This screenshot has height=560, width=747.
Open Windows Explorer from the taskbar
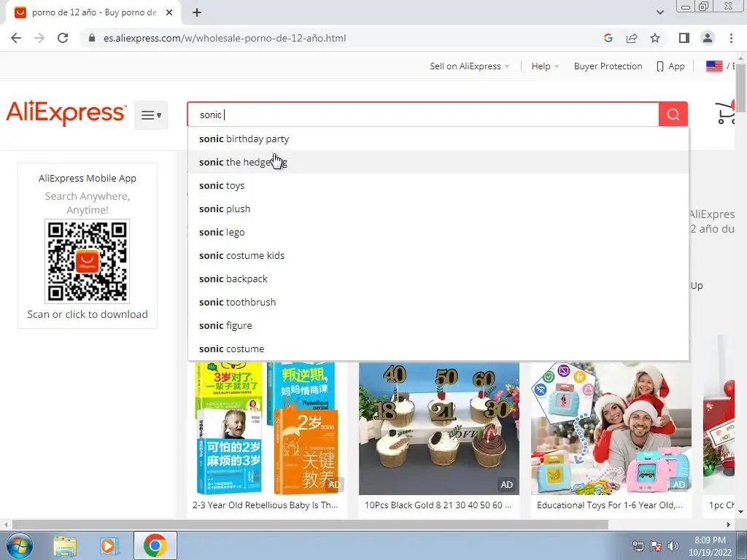pyautogui.click(x=65, y=546)
